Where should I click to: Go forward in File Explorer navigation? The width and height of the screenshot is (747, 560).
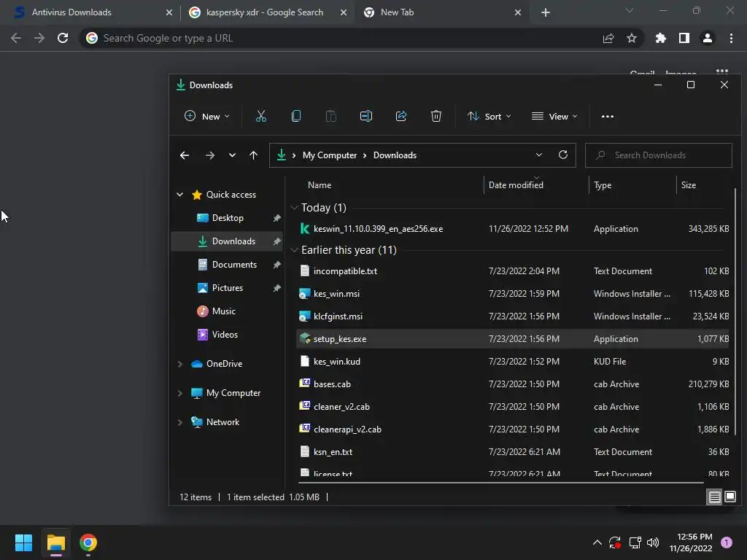click(209, 155)
